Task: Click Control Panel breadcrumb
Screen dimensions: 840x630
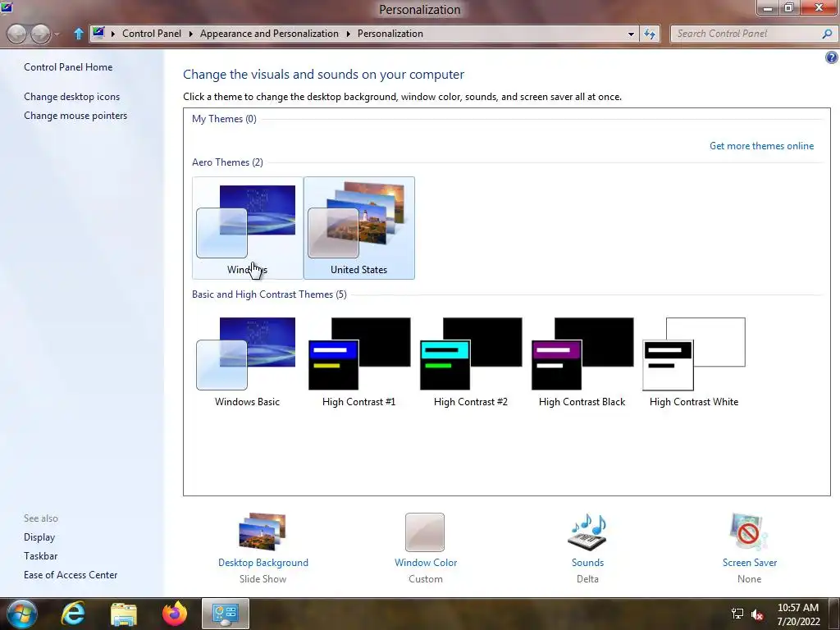Action: click(152, 33)
